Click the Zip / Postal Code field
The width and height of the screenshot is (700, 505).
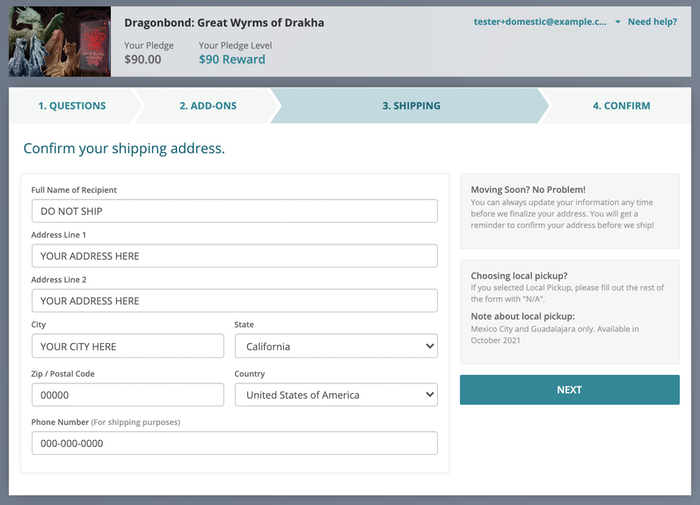click(128, 395)
